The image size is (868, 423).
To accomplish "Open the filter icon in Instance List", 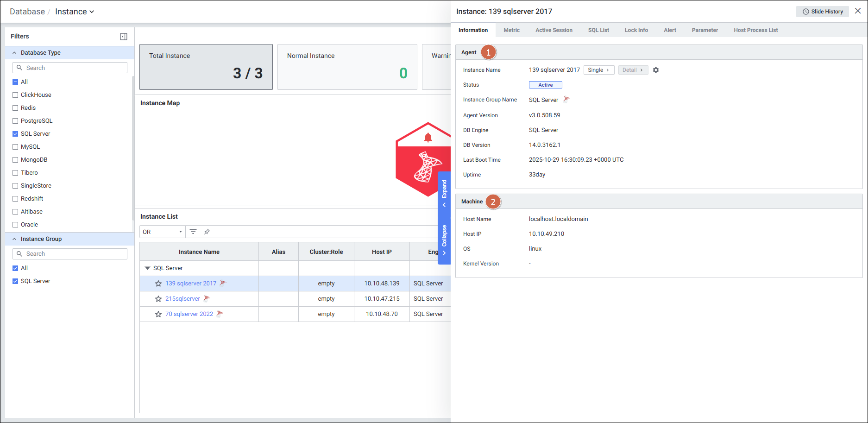I will 193,232.
